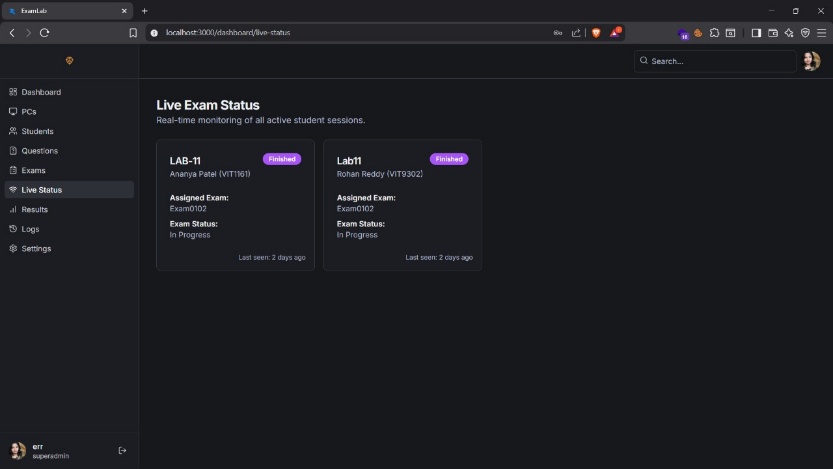833x469 pixels.
Task: Click the toolbar extension icon left of the sidebar toggle
Action: coord(731,33)
